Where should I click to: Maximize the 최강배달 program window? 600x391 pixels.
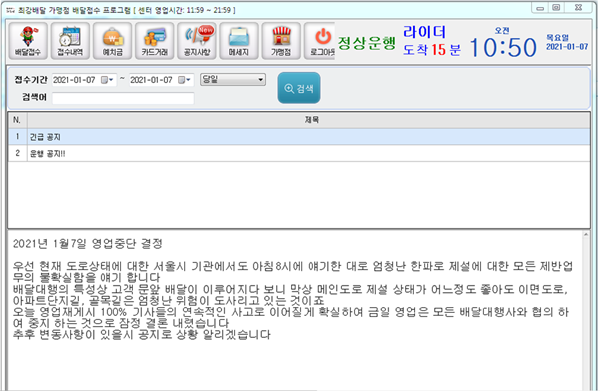556,8
